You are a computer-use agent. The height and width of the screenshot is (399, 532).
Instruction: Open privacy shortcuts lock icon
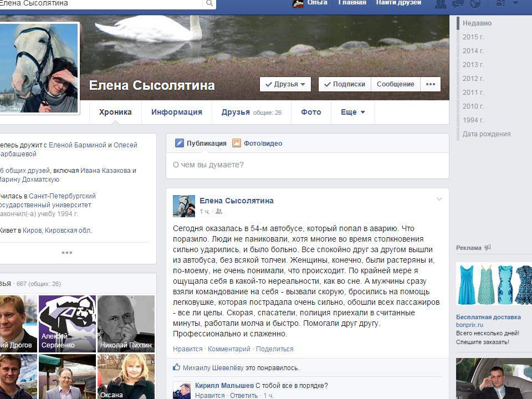501,3
